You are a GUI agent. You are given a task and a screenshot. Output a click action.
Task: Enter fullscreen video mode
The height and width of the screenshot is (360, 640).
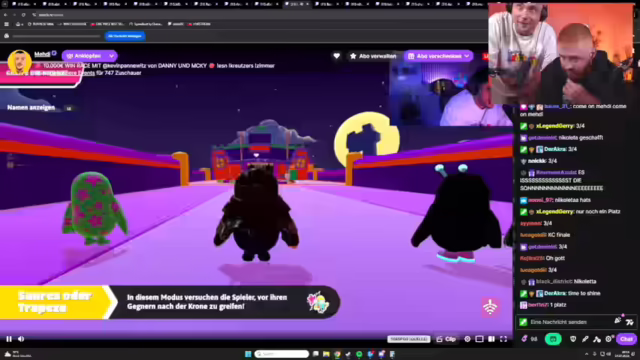[504, 339]
